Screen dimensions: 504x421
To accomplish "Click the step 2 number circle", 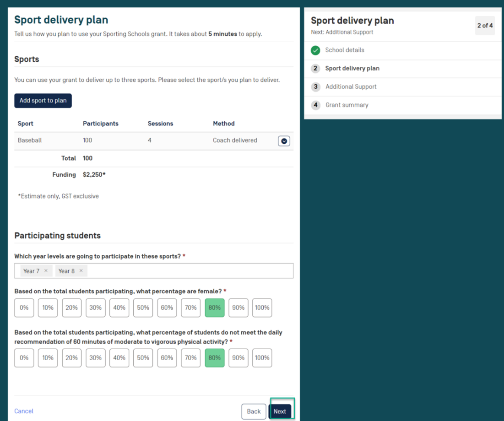I will coord(315,69).
